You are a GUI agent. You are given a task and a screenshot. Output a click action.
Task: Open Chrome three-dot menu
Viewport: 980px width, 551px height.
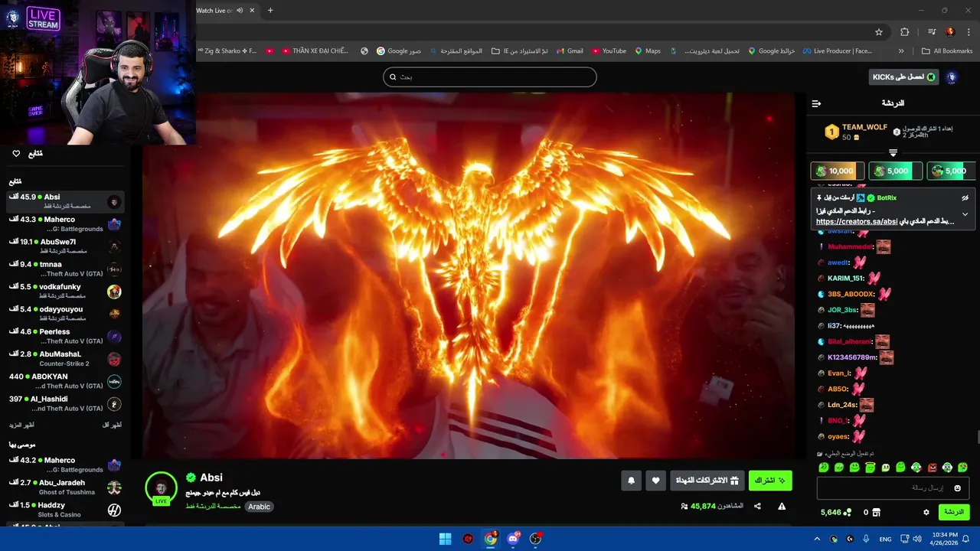[x=969, y=32]
